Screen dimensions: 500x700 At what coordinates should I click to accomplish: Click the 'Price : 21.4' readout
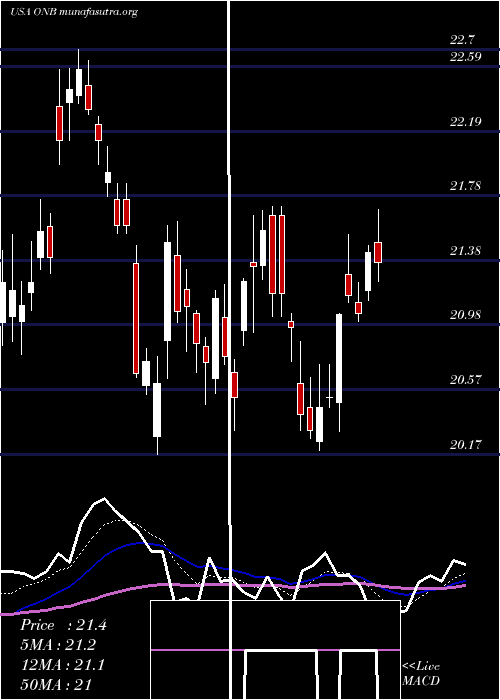point(63,625)
